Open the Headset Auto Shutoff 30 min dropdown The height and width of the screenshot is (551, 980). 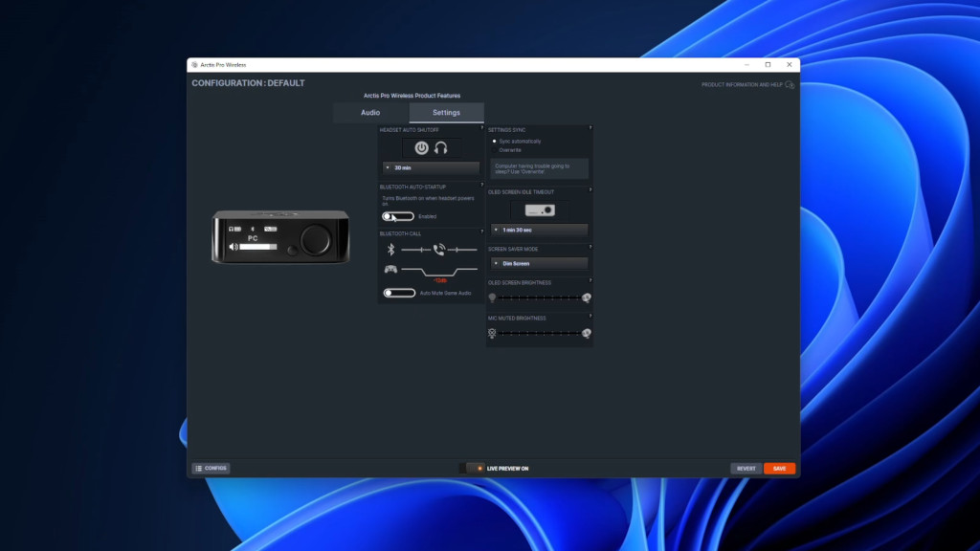(x=431, y=167)
